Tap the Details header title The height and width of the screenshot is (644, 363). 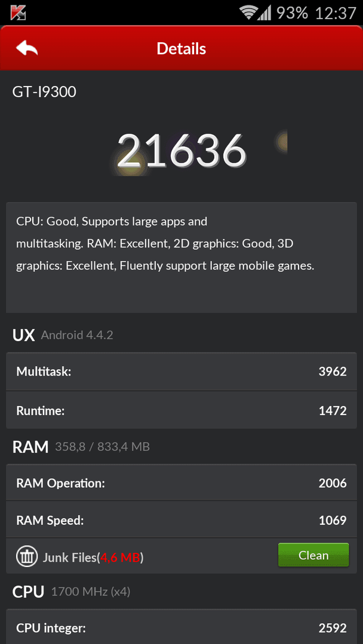coord(181,48)
